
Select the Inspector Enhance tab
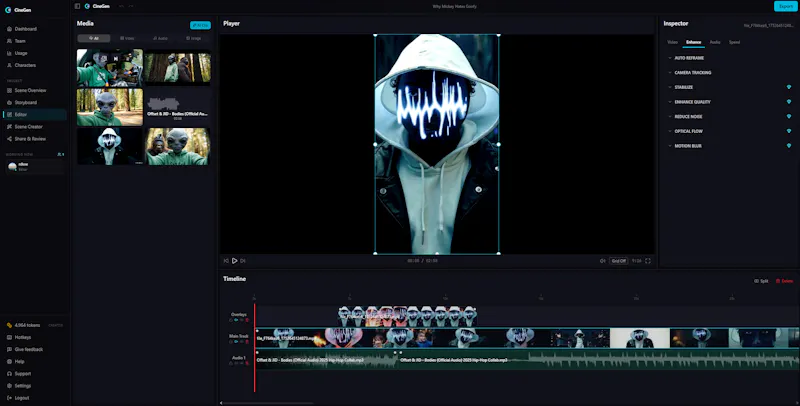(x=693, y=42)
